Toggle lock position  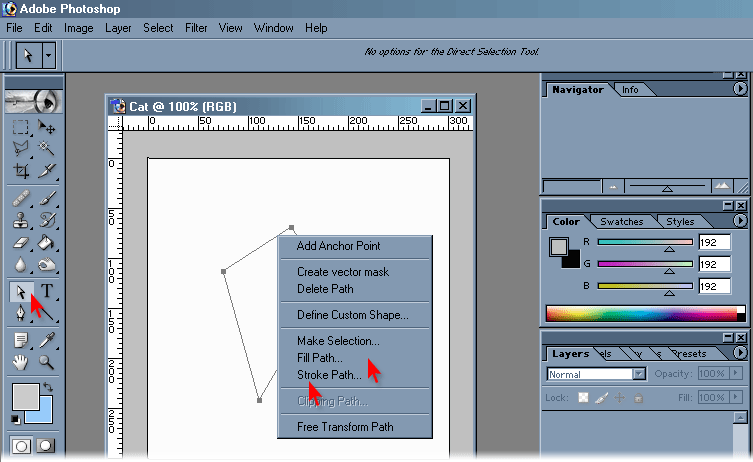[x=619, y=398]
